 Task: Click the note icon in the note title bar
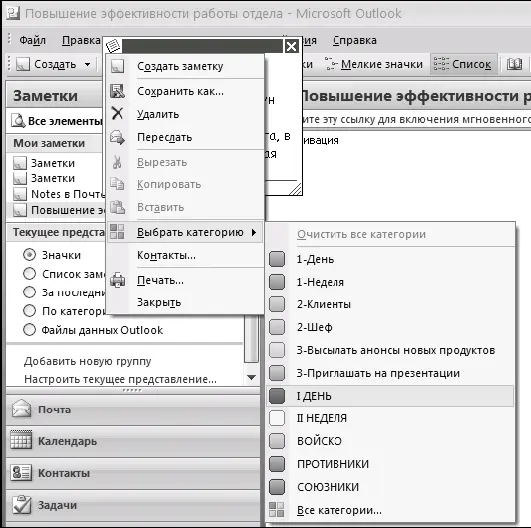[113, 45]
